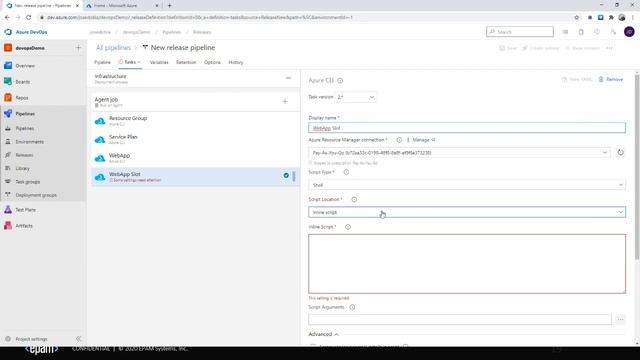Open Project settings
This screenshot has height=360, width=640.
coord(31,339)
